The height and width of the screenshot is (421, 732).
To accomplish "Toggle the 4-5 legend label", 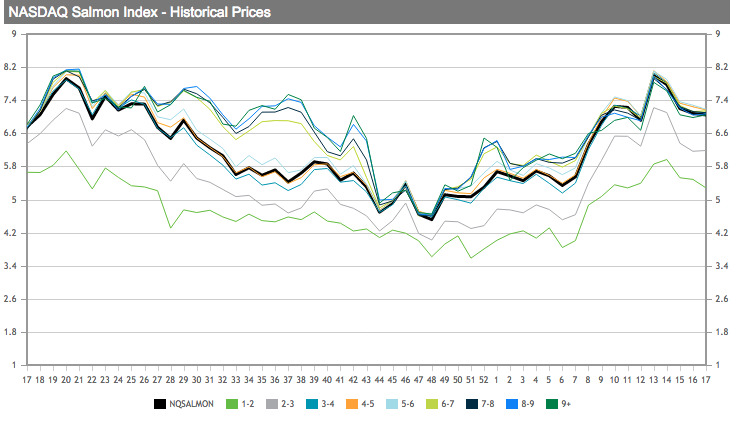I will (368, 404).
